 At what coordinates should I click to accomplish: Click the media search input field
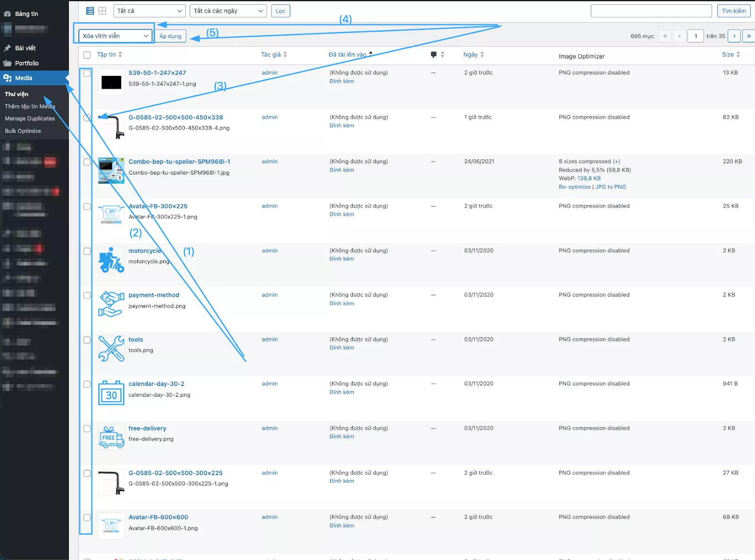coord(651,11)
